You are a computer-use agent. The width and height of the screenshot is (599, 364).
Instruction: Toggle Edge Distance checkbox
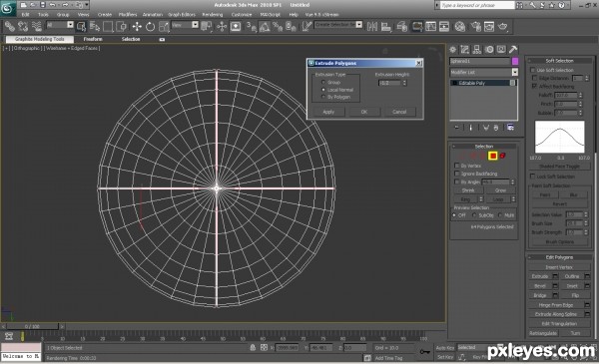tap(534, 78)
